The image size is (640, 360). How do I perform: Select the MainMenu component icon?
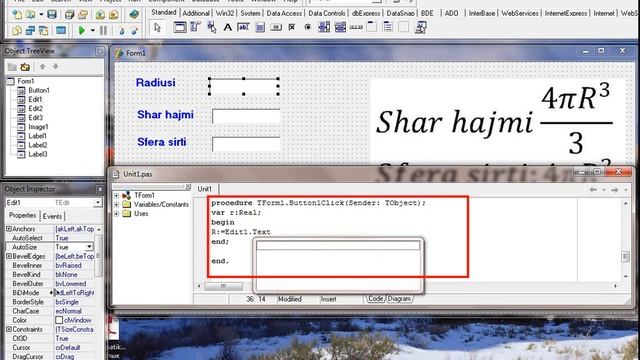point(195,28)
